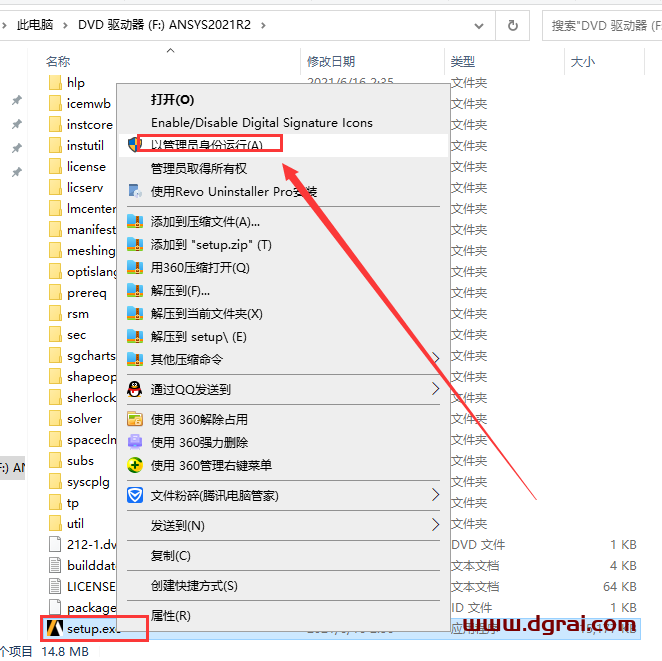Sort files by the 名称 column

[x=58, y=62]
